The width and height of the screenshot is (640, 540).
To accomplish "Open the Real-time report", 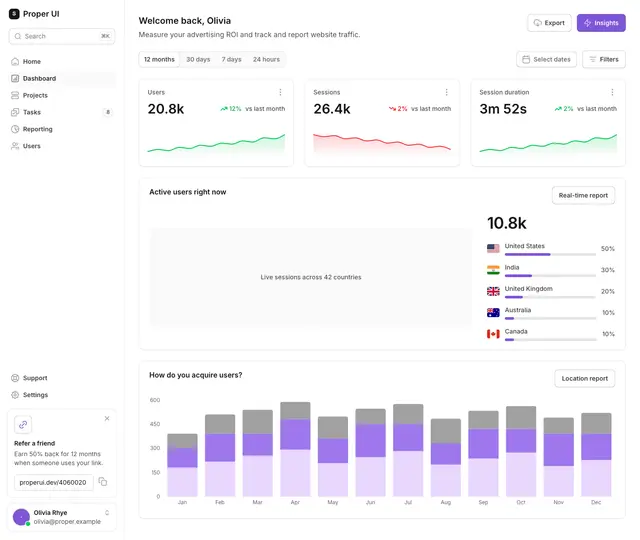I will (x=583, y=196).
